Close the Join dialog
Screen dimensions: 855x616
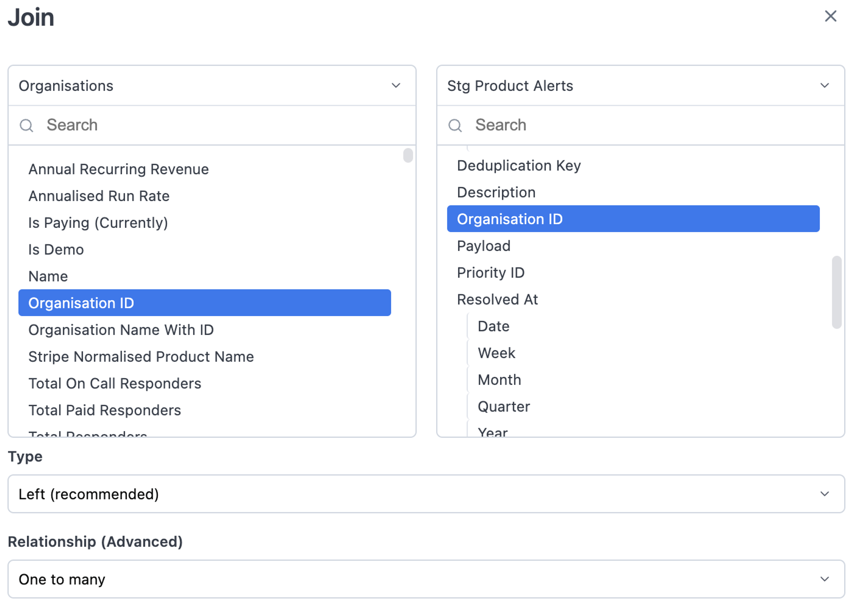[x=830, y=16]
